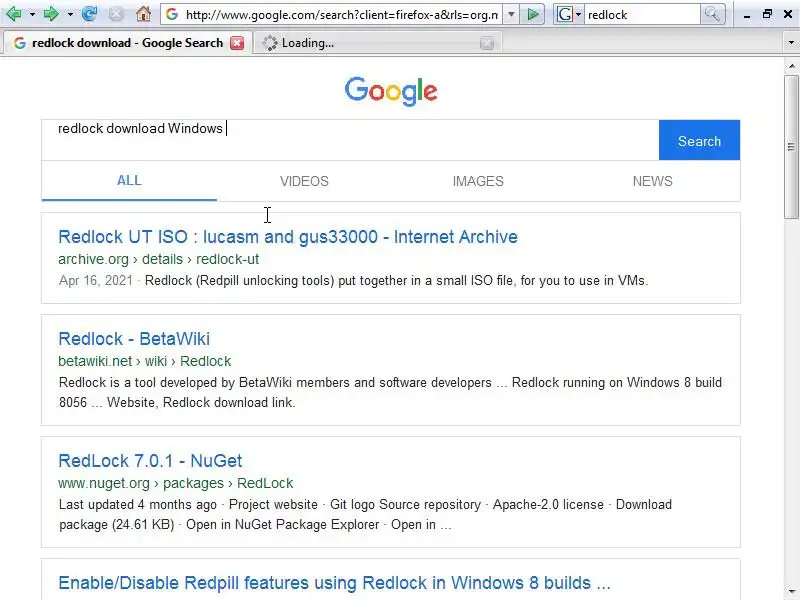This screenshot has height=600, width=800.
Task: Click the magnifier search icon in toolbar
Action: [x=712, y=14]
